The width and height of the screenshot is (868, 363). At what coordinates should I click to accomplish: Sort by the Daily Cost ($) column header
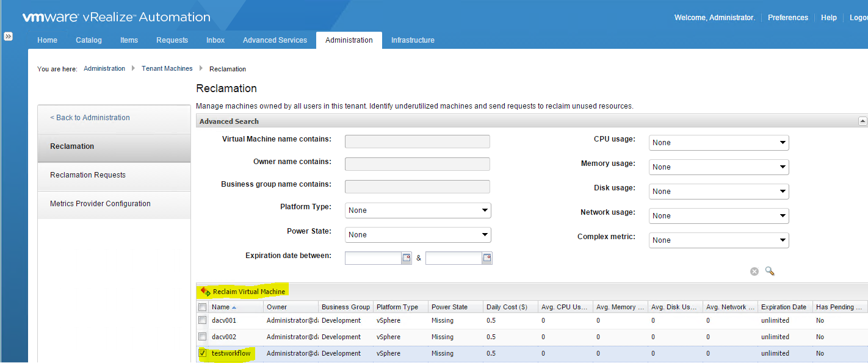[x=510, y=307]
